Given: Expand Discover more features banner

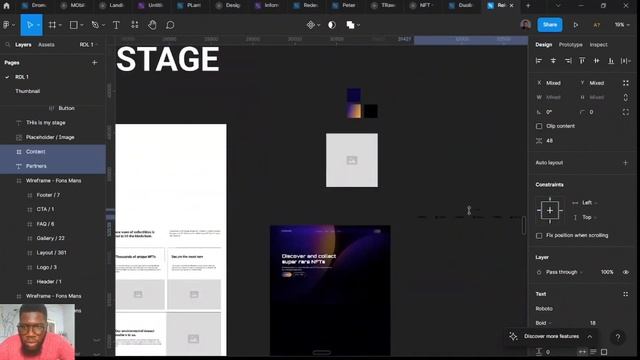Looking at the screenshot, I should [x=590, y=336].
